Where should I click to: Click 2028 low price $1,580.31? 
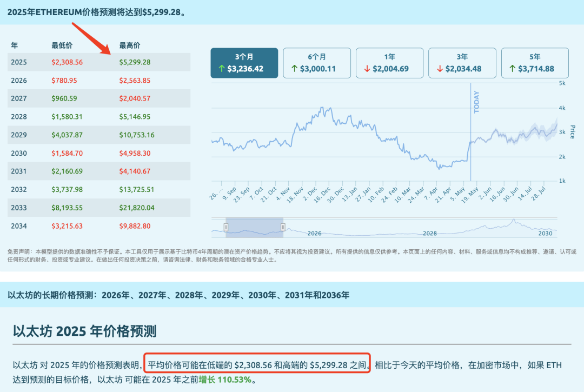(x=67, y=117)
